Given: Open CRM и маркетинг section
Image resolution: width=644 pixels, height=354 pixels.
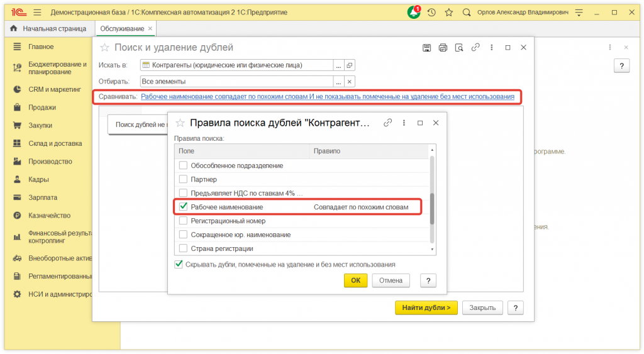Looking at the screenshot, I should [55, 89].
